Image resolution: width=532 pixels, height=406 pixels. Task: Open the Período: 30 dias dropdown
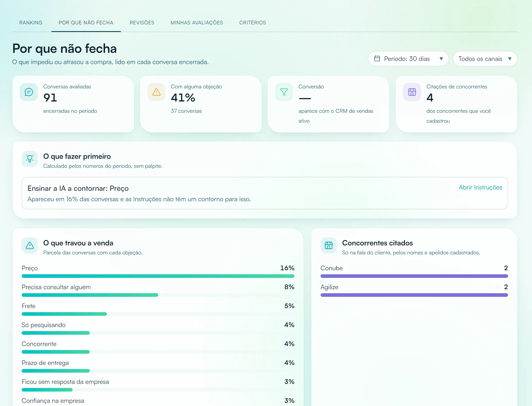pos(408,58)
